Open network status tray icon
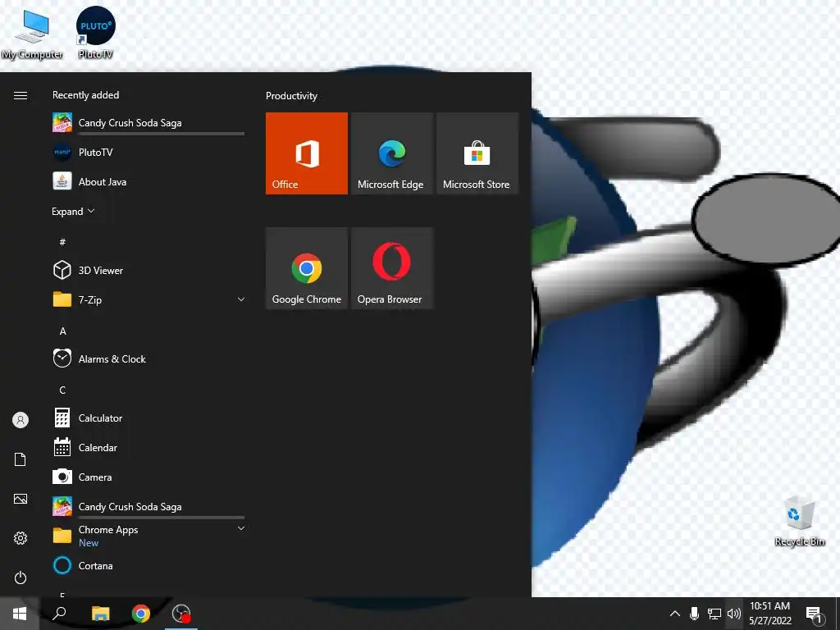Viewport: 840px width, 630px height. pos(714,614)
